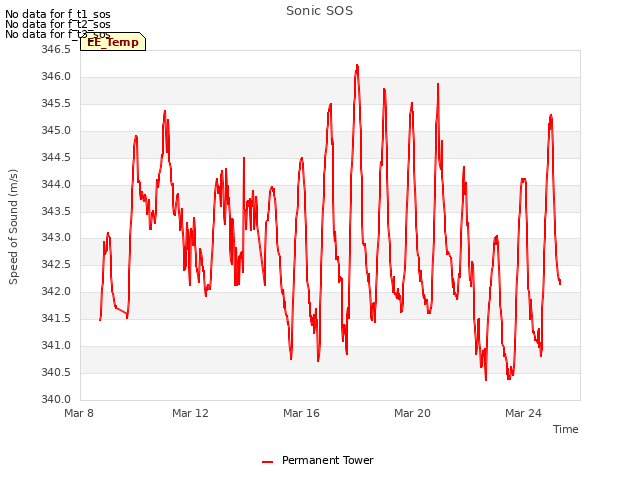The width and height of the screenshot is (640, 480).
Task: Click the lowest data trough near 340.4
Action: pos(486,380)
